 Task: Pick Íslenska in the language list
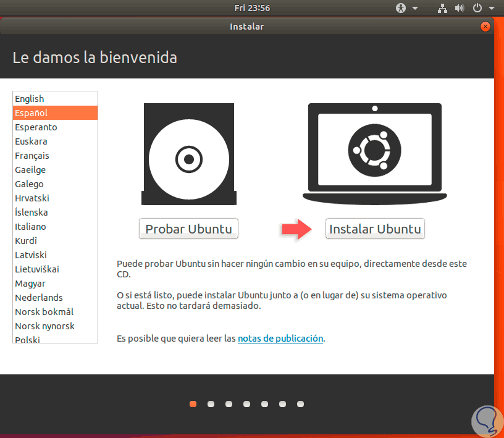(56, 213)
